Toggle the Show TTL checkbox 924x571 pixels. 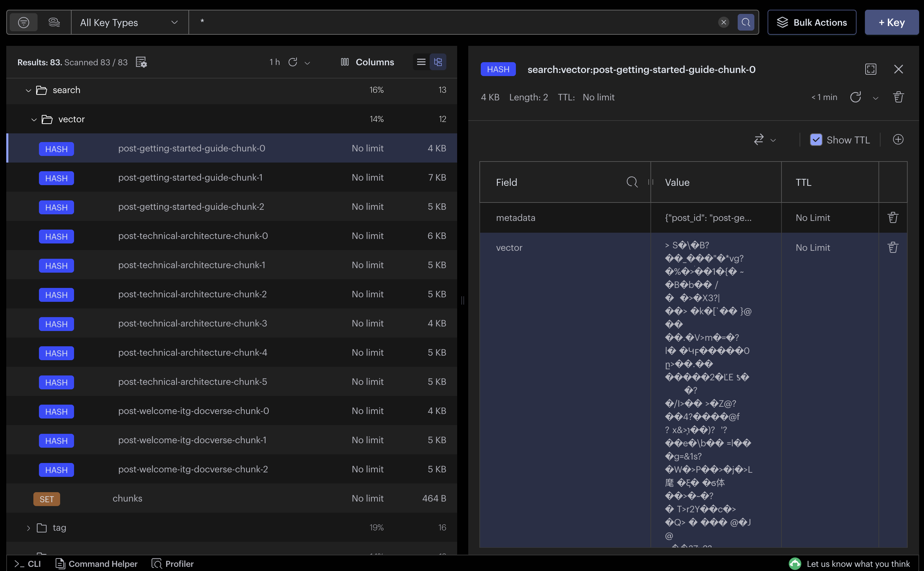click(x=816, y=140)
